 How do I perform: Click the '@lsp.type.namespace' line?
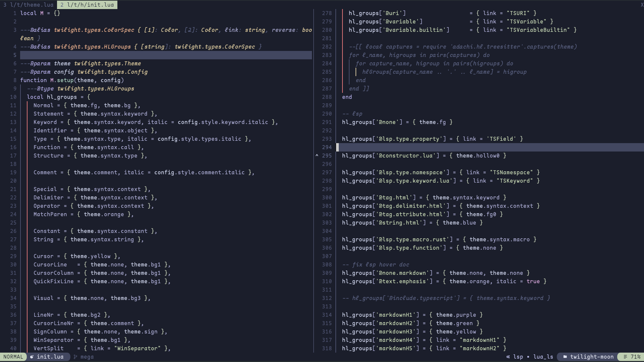(441, 172)
